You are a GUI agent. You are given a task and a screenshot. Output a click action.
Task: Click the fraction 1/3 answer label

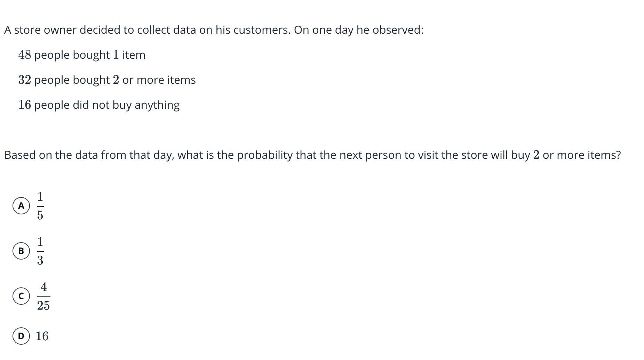coord(40,251)
